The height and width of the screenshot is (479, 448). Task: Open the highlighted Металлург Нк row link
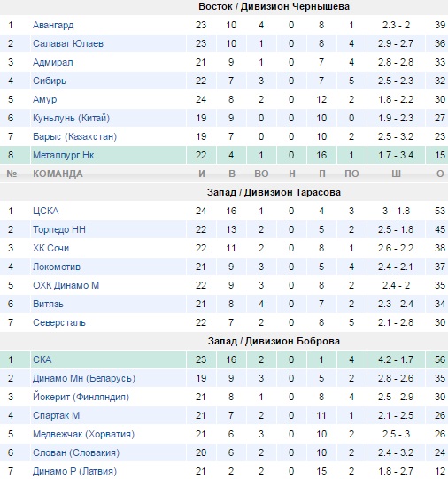pos(64,155)
